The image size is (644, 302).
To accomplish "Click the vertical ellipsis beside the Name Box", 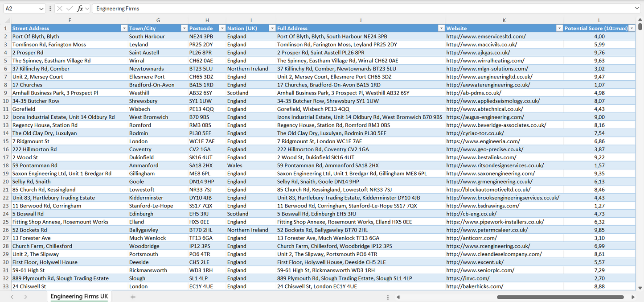I will [50, 8].
